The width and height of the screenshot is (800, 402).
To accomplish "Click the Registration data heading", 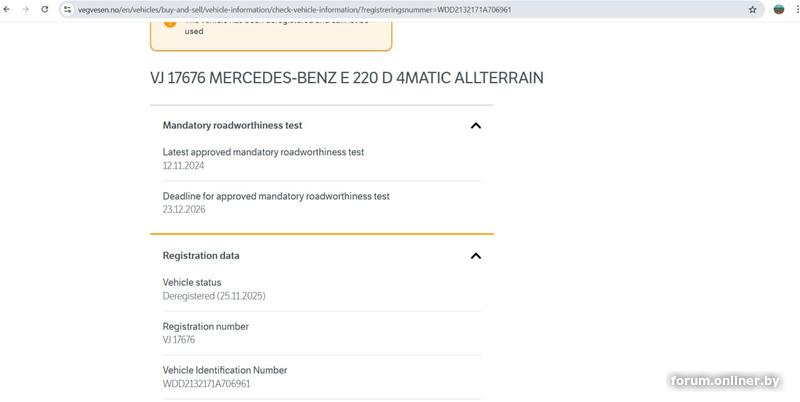I will 201,256.
